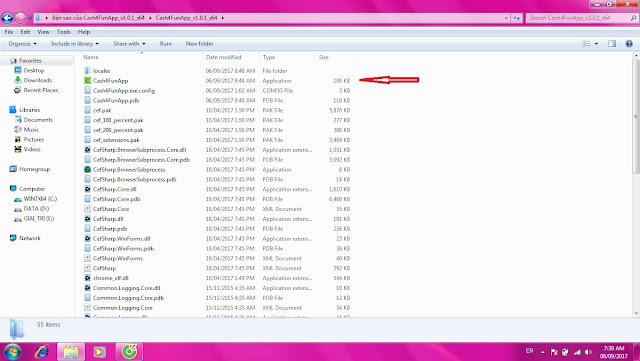Select the CefSharp.BrowserSubprocess application icon
Screen dimensions: 640x361
click(x=87, y=169)
